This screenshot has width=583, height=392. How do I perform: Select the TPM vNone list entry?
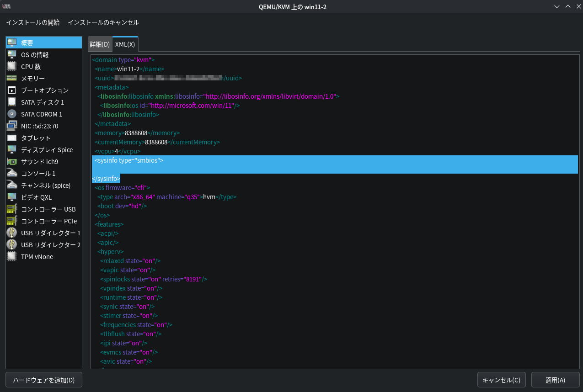(44, 257)
